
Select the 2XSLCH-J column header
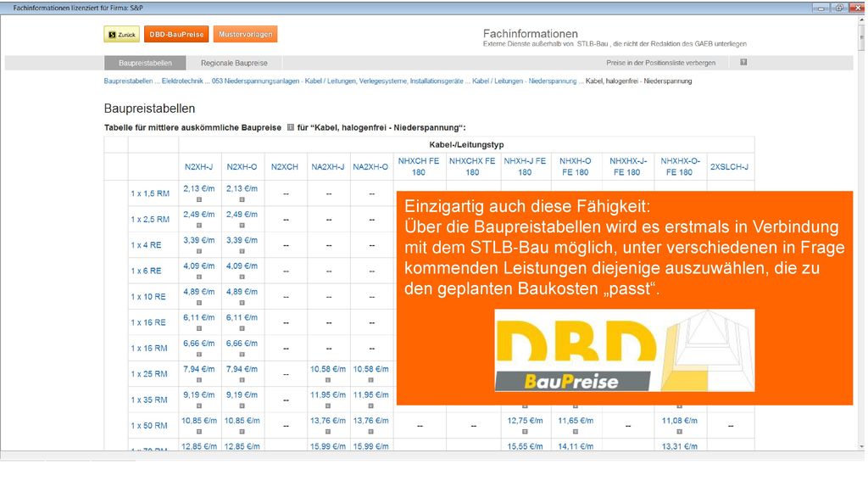point(729,167)
